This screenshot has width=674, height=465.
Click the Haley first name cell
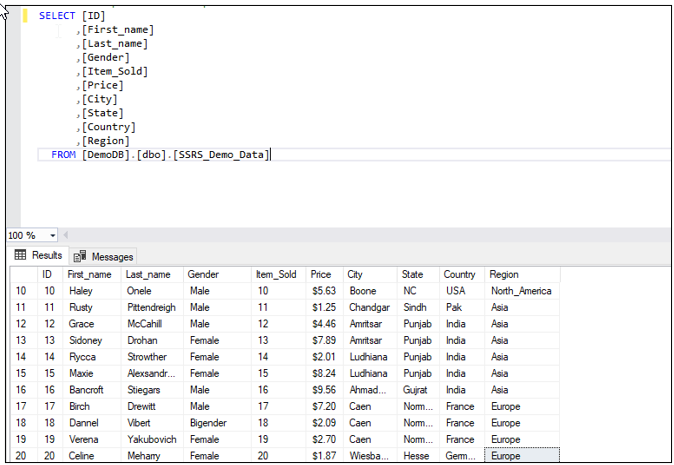[x=92, y=291]
